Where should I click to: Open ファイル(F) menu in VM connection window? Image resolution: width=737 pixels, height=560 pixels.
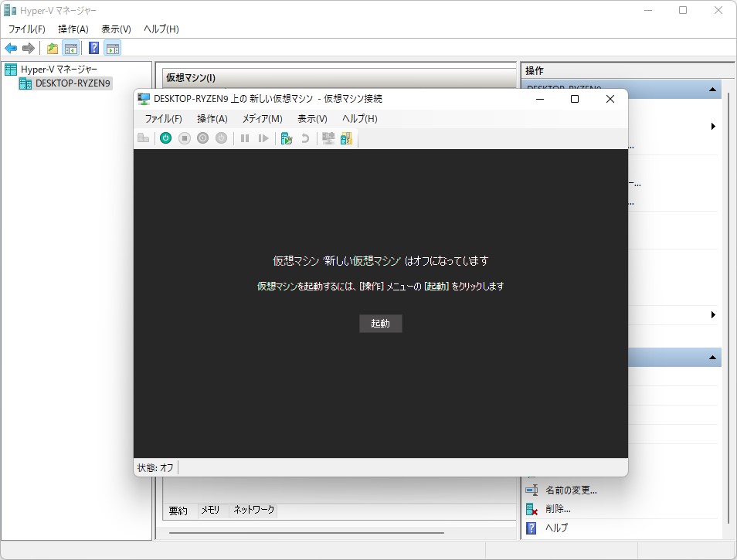click(x=163, y=119)
